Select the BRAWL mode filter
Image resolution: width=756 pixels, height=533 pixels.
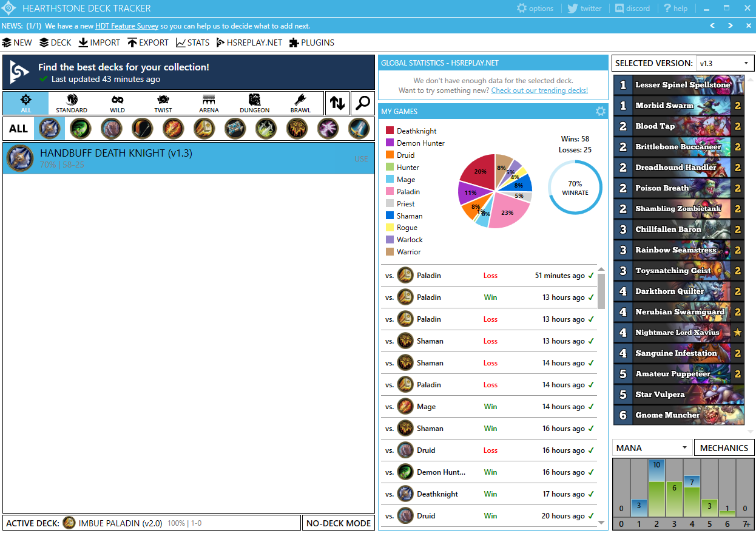coord(300,103)
